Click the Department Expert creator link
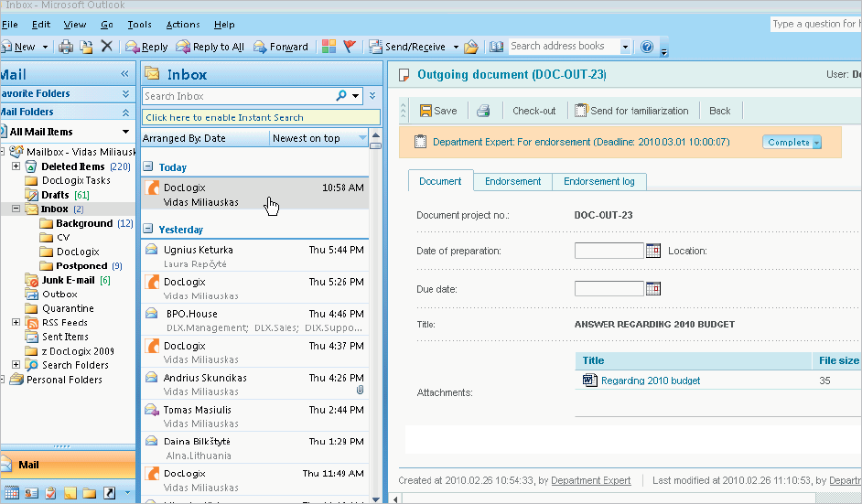The image size is (862, 504). click(x=591, y=480)
